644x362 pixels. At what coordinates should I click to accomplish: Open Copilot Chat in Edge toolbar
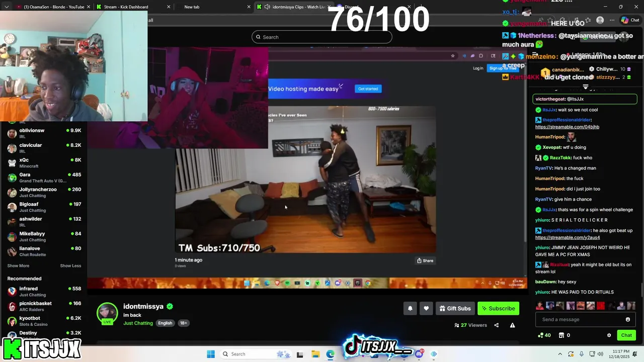[x=631, y=20]
